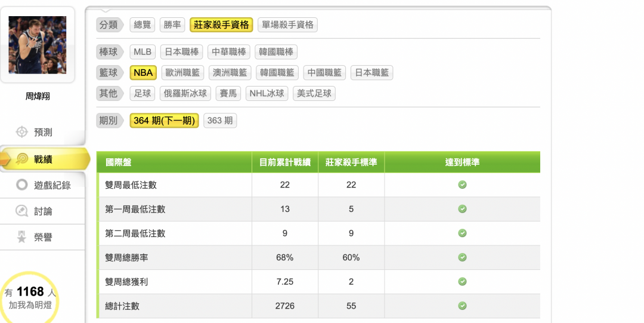Click the 總計注數 row label
Viewport: 644px width, 323px height.
(122, 306)
